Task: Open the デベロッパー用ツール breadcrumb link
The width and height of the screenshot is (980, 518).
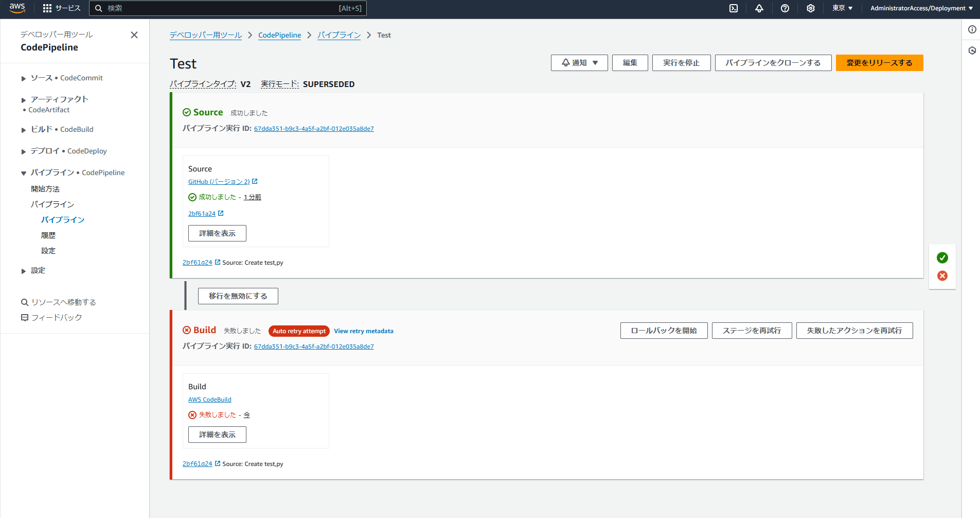Action: pyautogui.click(x=206, y=35)
